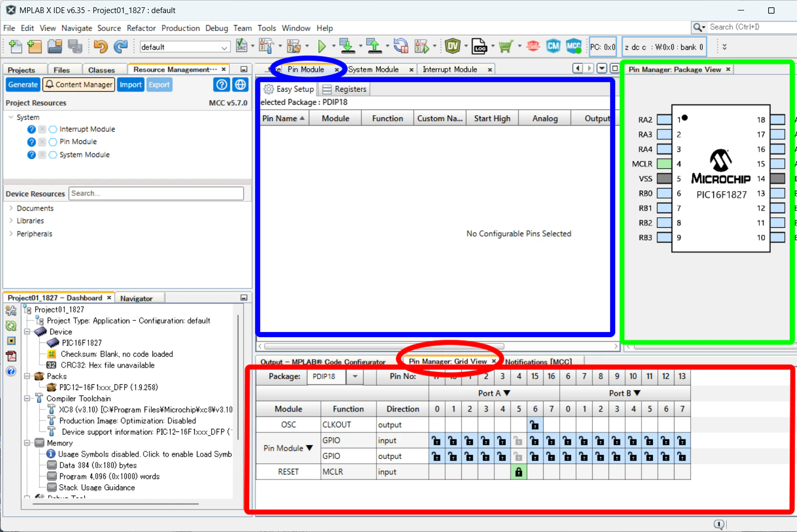The image size is (797, 532).
Task: Open the Dashboard PDF datasheet icon
Action: pyautogui.click(x=11, y=356)
